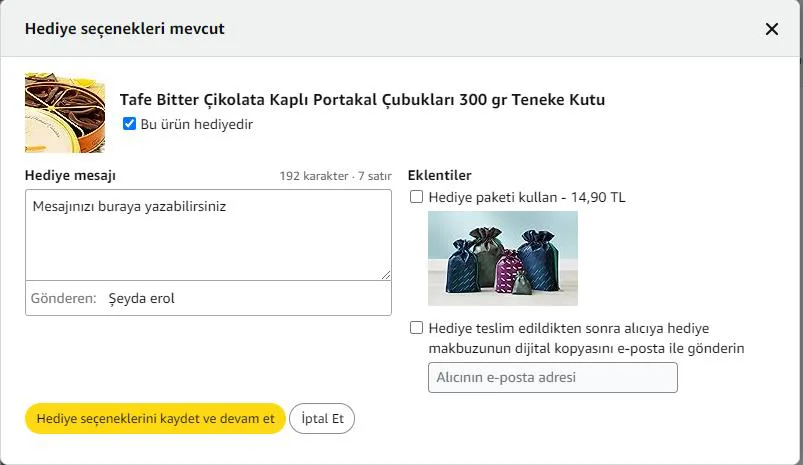The height and width of the screenshot is (465, 803).
Task: Uncheck 'Bu ürün hediyedir' checkbox
Action: (x=130, y=124)
